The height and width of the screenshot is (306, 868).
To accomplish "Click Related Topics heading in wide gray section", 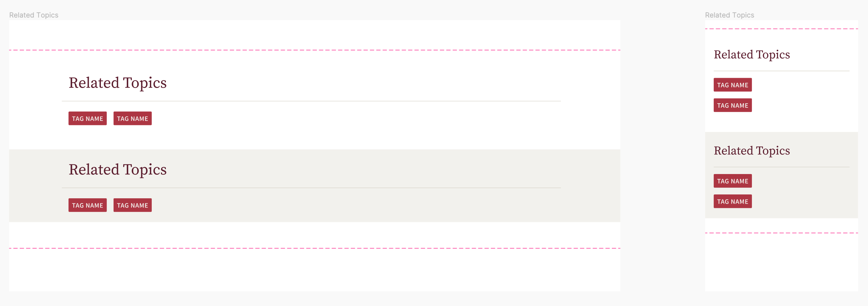I will pyautogui.click(x=118, y=170).
